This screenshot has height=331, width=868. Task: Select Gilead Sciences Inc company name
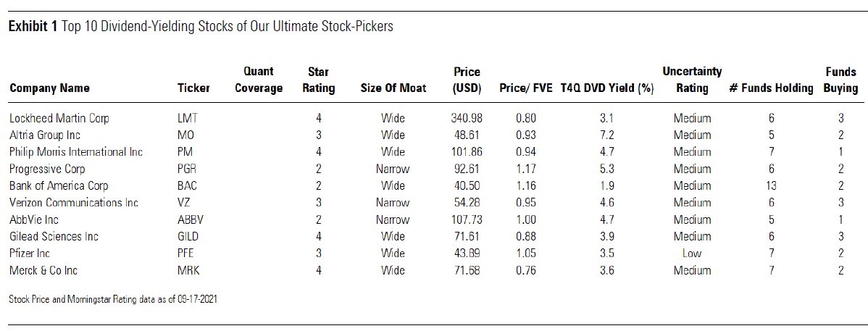coord(54,236)
